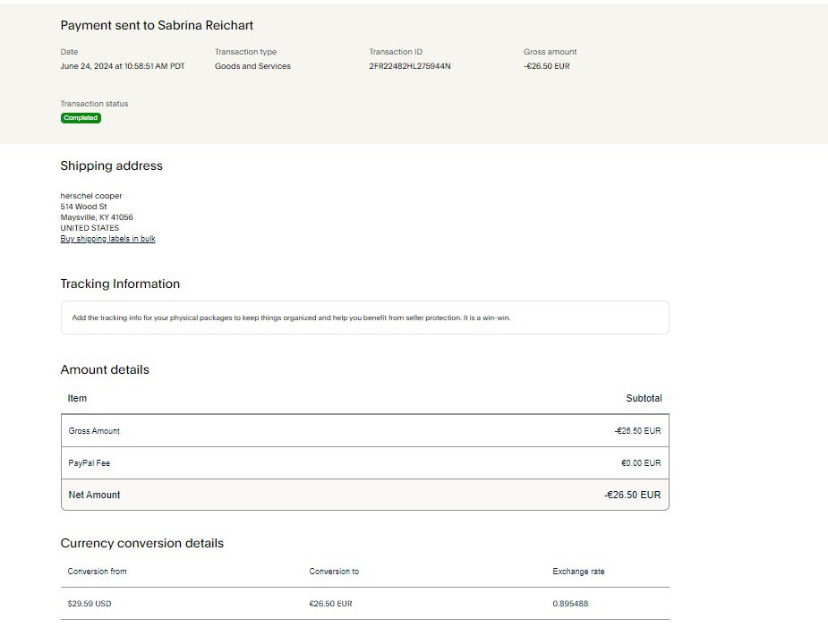Click the date June 24, 2024 value
Image resolution: width=828 pixels, height=644 pixels.
(x=123, y=66)
